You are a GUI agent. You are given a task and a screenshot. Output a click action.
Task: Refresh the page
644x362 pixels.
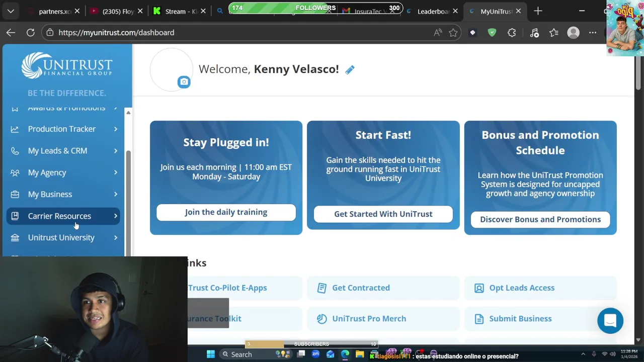tap(31, 33)
